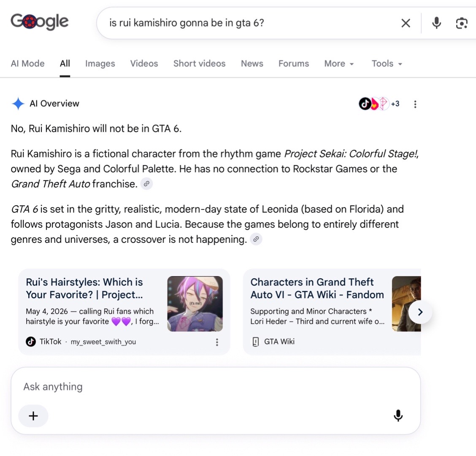Viewport: 476px width, 456px height.
Task: Clear the search query with the X
Action: coord(406,23)
